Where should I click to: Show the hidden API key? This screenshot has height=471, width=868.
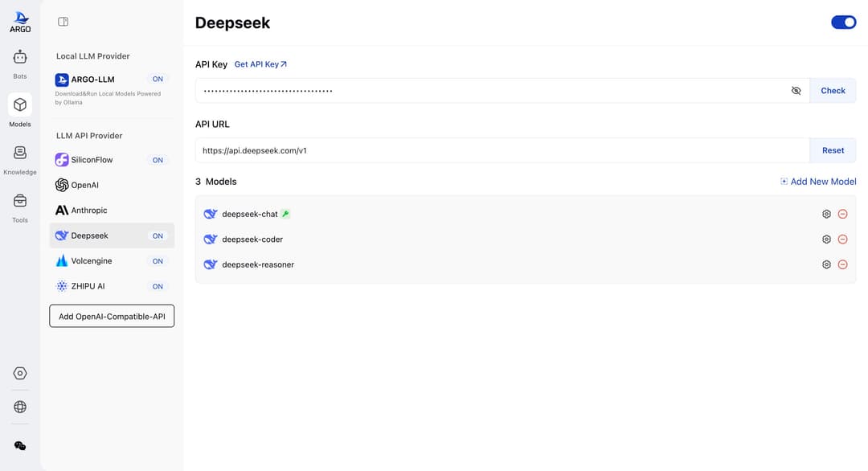point(796,91)
